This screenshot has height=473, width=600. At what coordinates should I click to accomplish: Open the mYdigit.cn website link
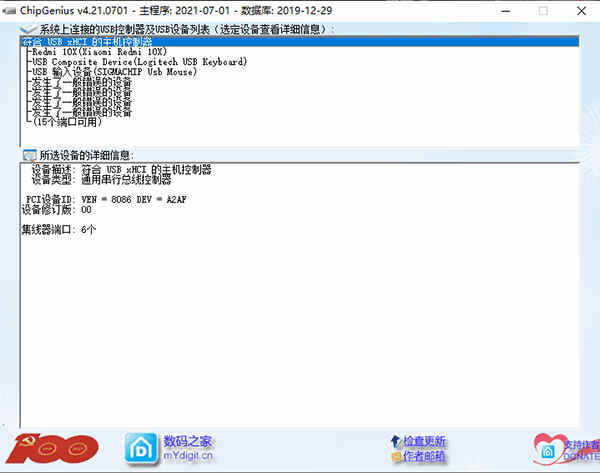click(188, 455)
